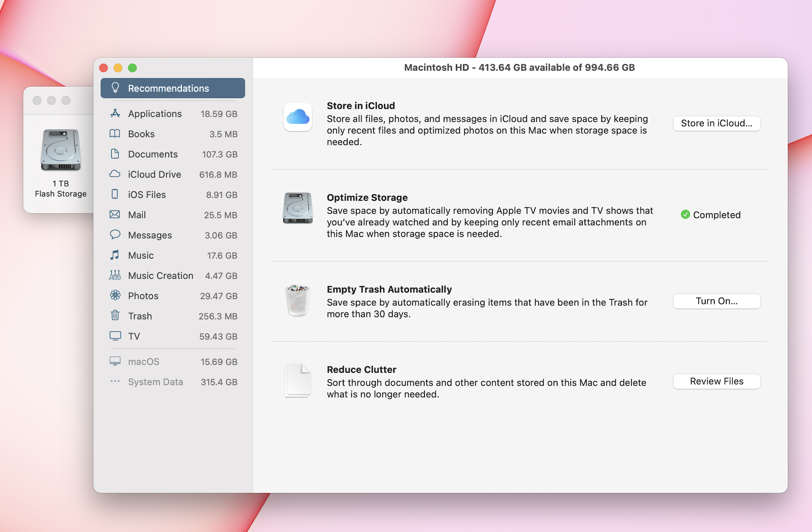The image size is (812, 532).
Task: Click the iCloud icon beside Store in iCloud
Action: [x=298, y=118]
